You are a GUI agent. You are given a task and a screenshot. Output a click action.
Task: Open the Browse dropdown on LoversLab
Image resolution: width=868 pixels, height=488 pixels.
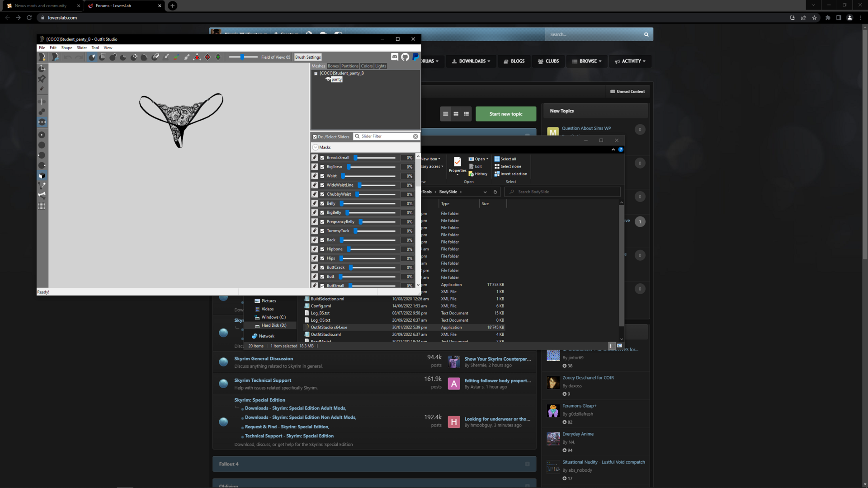tap(587, 61)
